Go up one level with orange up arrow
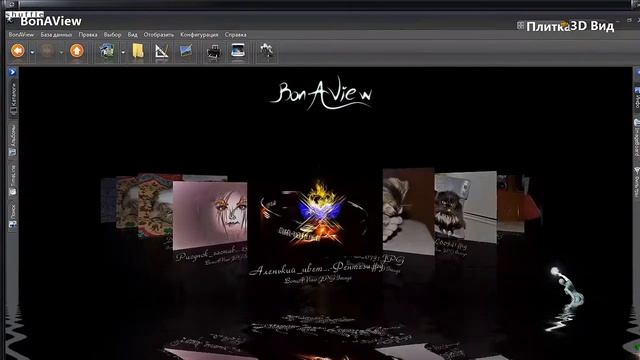The width and height of the screenshot is (640, 360). 77,51
